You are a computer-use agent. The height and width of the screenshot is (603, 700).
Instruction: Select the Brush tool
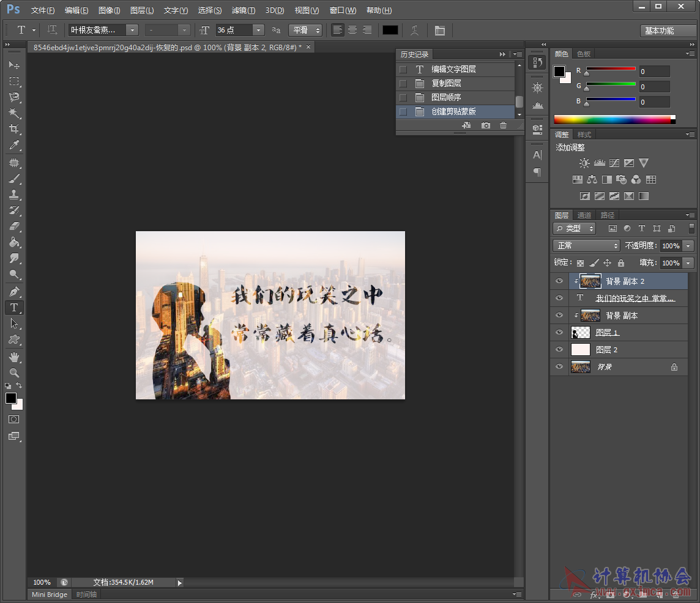[x=14, y=179]
